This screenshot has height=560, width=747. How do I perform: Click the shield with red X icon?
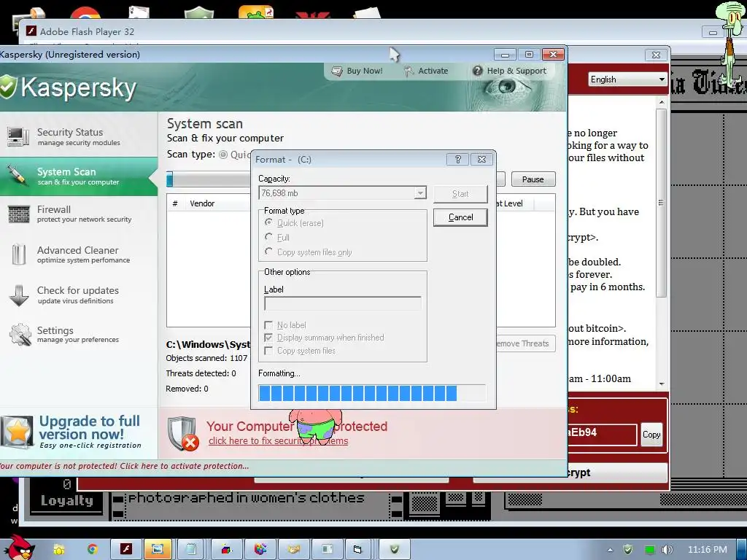point(183,434)
